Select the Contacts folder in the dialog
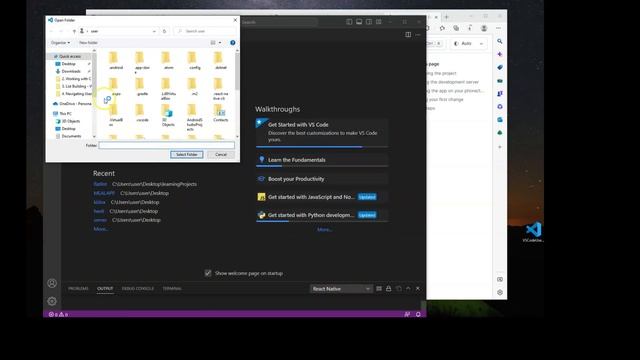The width and height of the screenshot is (640, 360). point(220,113)
